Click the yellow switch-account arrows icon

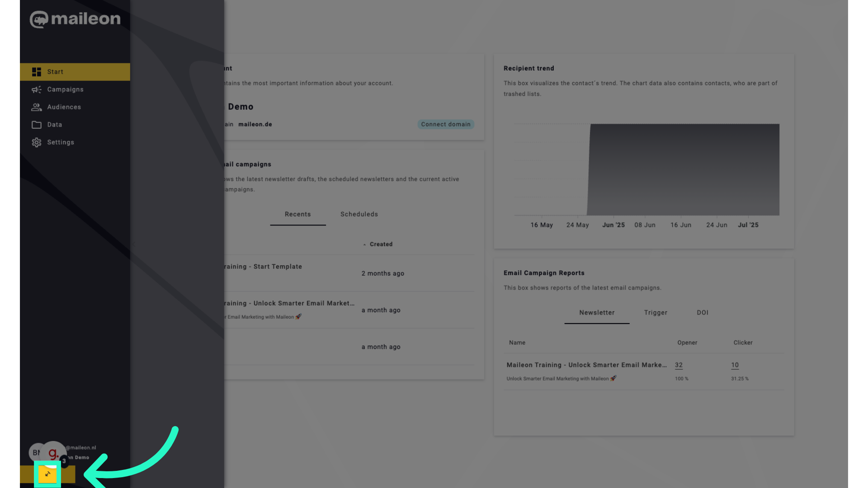(47, 474)
